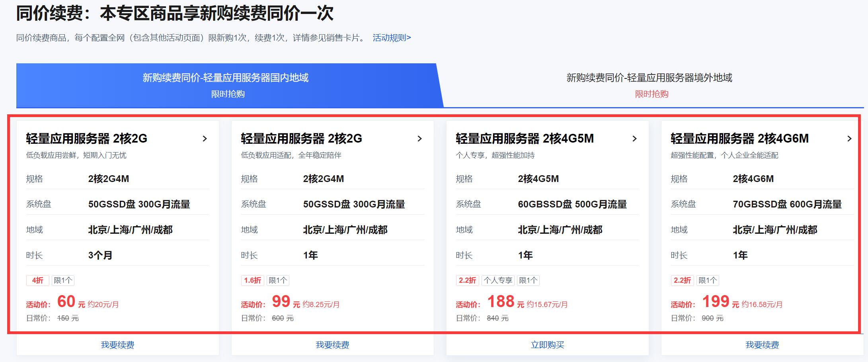Open the 轻量应用服务器 2核4G5M title
The image size is (868, 362).
525,139
